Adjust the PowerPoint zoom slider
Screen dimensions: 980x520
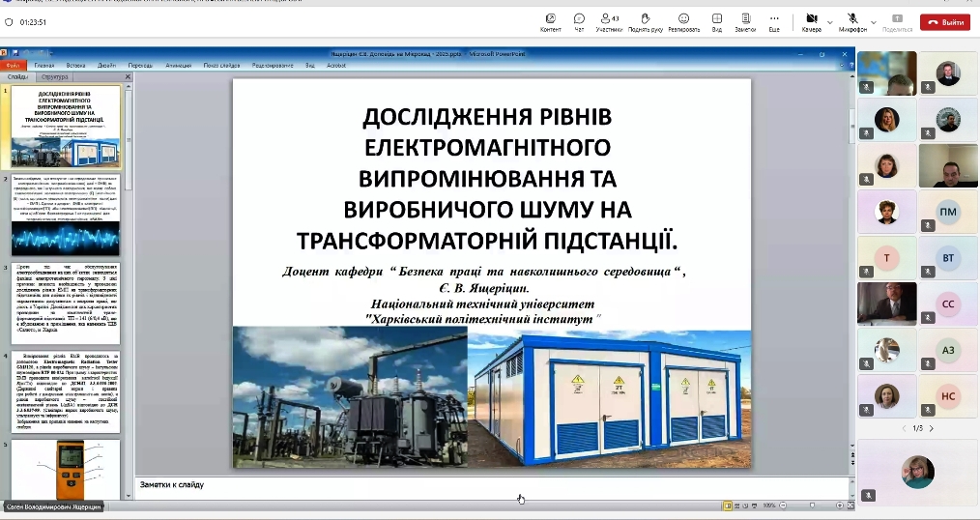810,506
